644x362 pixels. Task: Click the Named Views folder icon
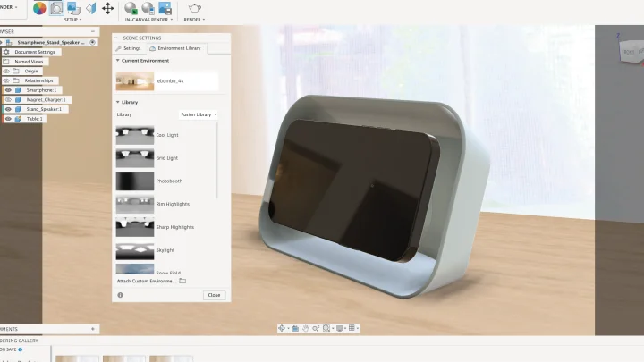pos(6,62)
